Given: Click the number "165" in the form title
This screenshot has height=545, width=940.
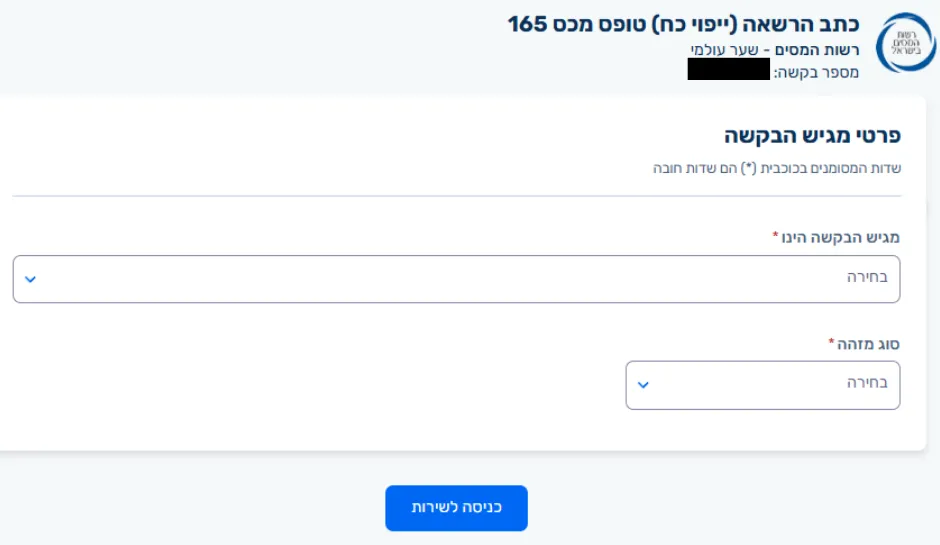Looking at the screenshot, I should click(x=529, y=23).
